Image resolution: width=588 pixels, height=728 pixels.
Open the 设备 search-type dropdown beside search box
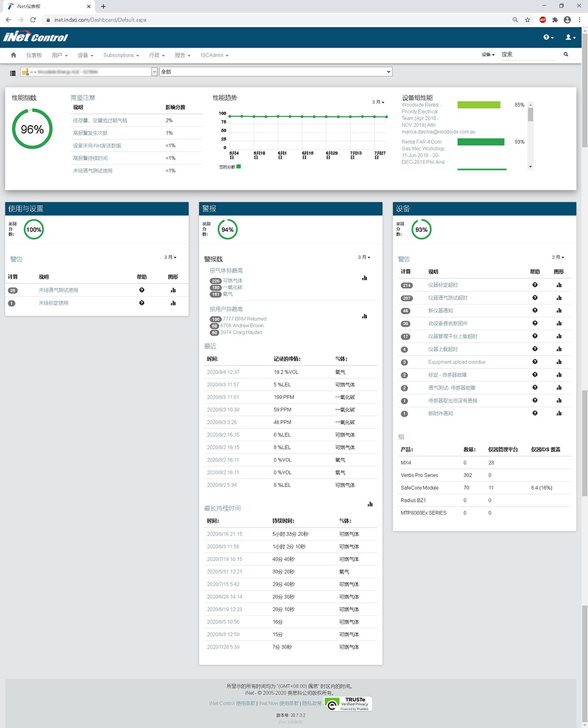point(488,55)
